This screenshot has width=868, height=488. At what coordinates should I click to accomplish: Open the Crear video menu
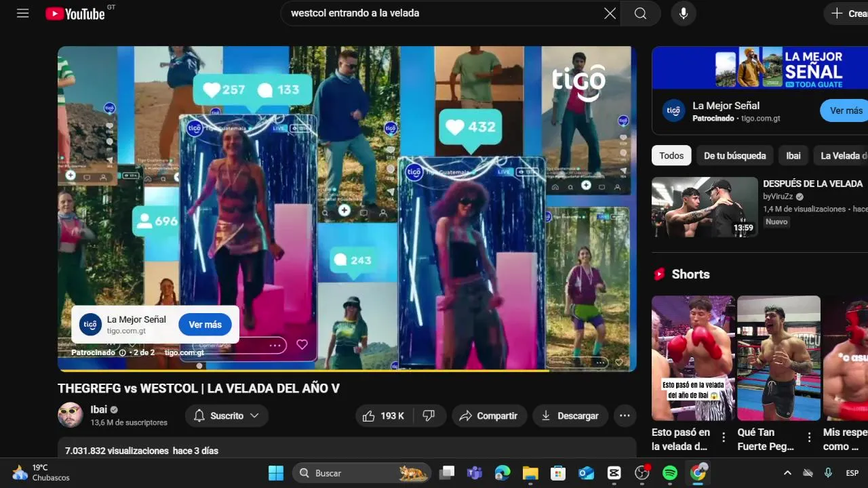click(848, 14)
